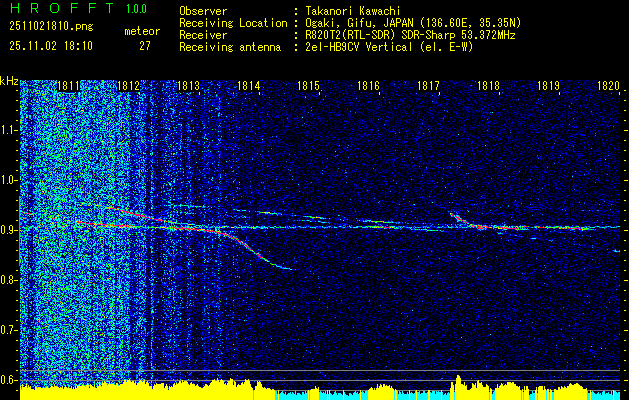
Task: Click the 0.9 kHz axis label
Action: pos(8,230)
